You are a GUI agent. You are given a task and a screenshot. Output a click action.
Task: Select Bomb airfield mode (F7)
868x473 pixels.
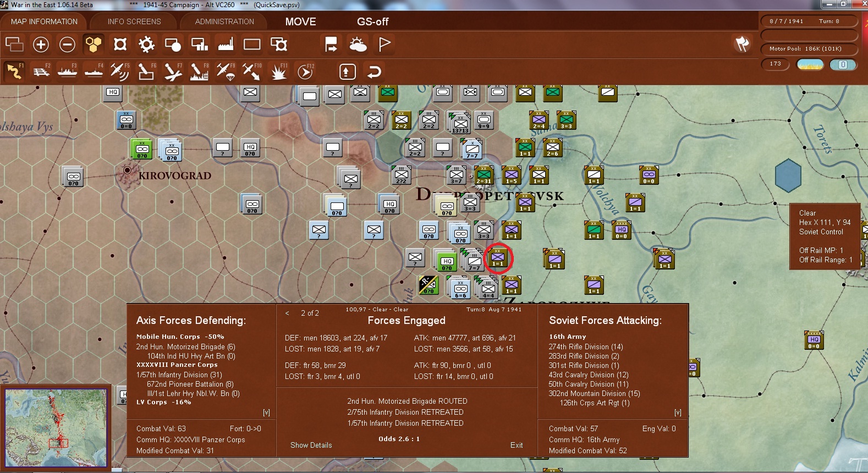point(173,71)
